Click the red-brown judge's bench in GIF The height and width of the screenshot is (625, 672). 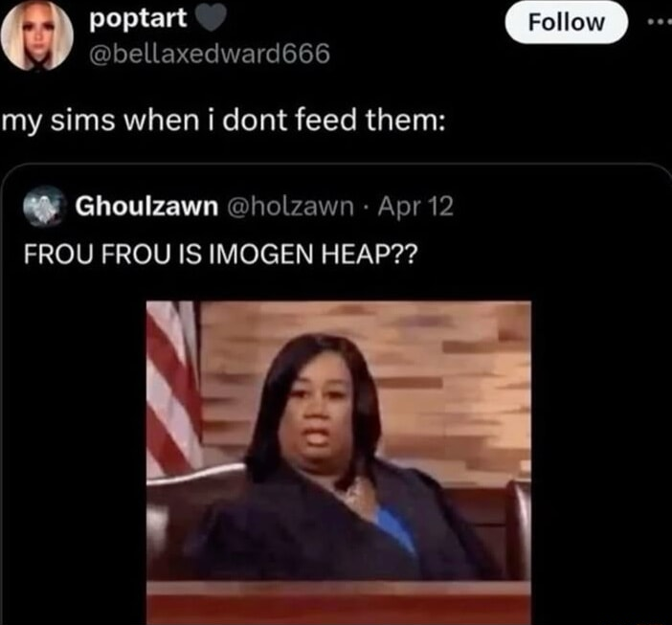339,603
